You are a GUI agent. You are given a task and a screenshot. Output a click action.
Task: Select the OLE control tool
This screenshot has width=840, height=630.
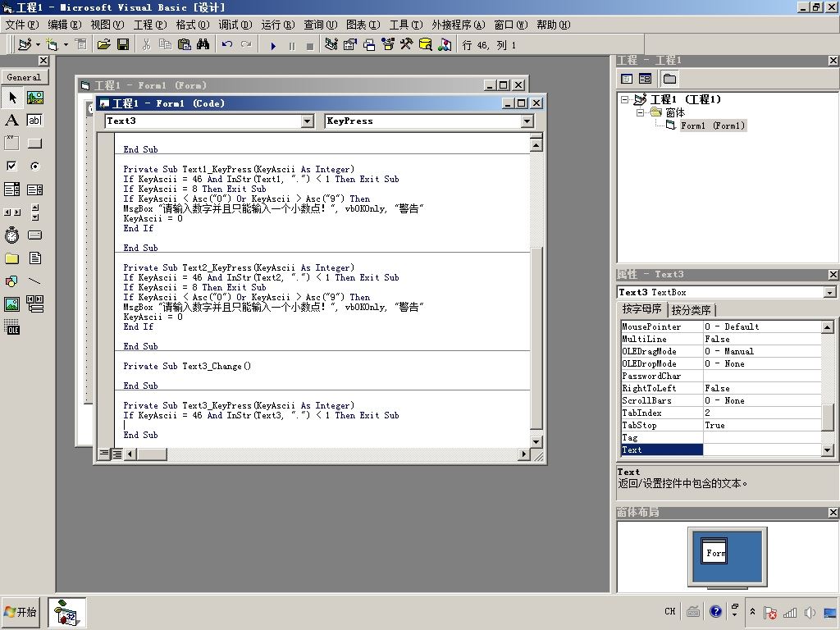coord(11,326)
